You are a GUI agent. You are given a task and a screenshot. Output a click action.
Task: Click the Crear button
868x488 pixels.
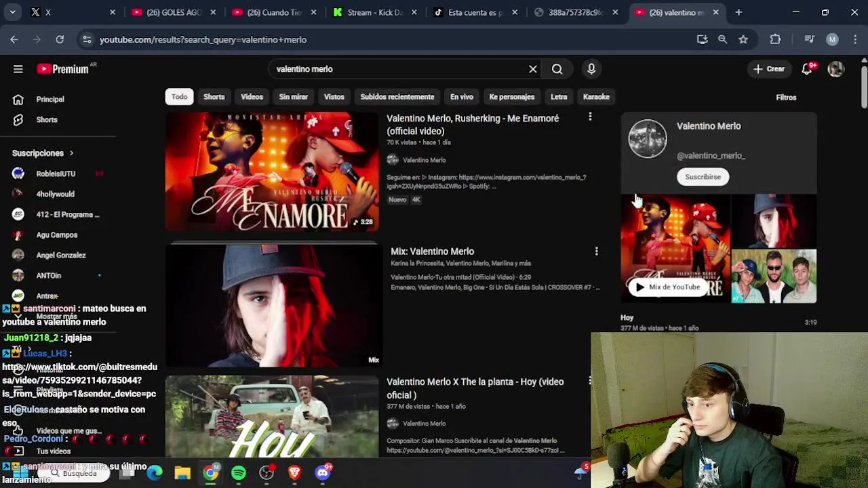pos(769,69)
